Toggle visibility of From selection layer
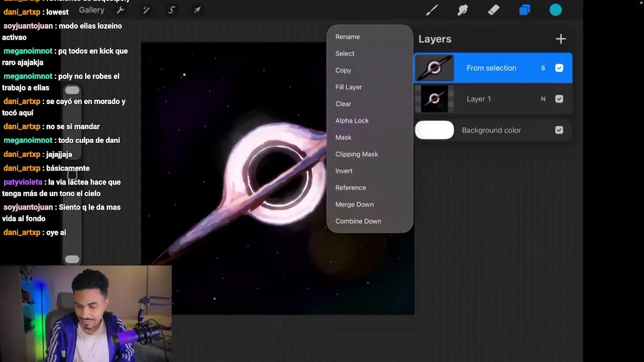The image size is (644, 362). tap(559, 68)
